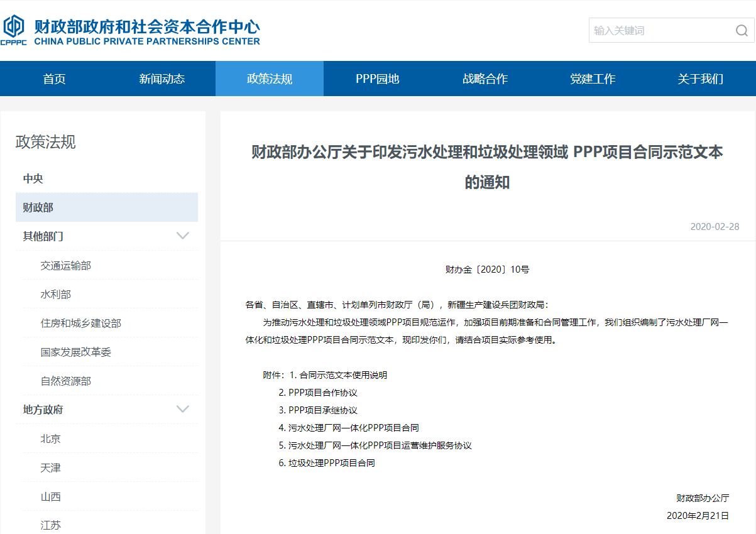Open 国家发展改革委 in the sidebar
756x534 pixels.
[76, 352]
